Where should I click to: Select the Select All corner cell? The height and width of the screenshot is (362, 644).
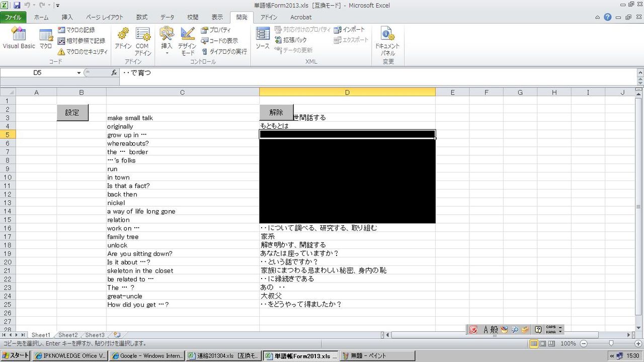[8, 92]
